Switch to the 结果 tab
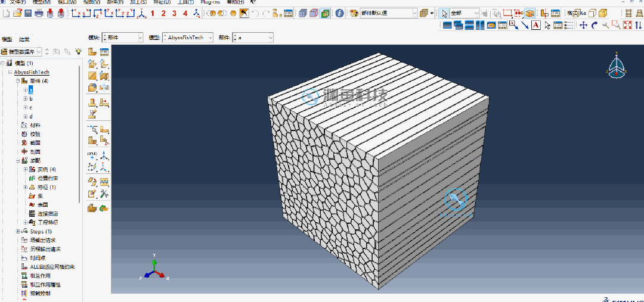Image resolution: width=644 pixels, height=302 pixels. (x=24, y=39)
